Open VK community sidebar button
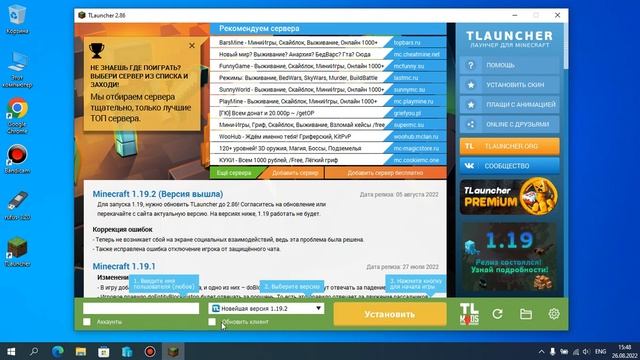 509,166
